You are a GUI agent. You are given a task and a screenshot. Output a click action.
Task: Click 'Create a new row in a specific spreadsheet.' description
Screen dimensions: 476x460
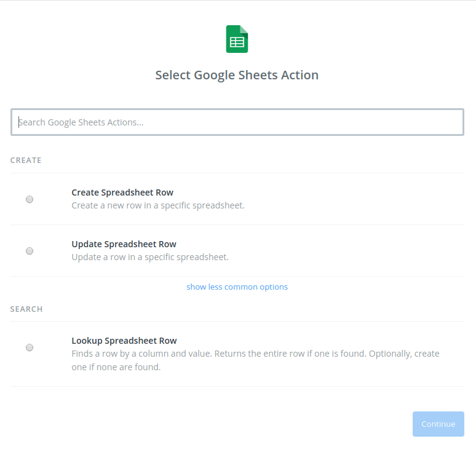[158, 205]
